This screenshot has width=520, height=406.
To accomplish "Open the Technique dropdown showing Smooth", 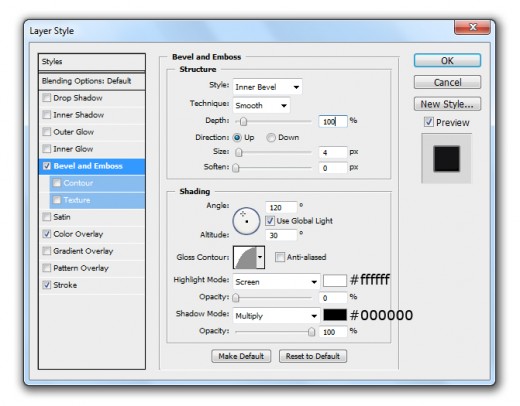I will (x=261, y=106).
